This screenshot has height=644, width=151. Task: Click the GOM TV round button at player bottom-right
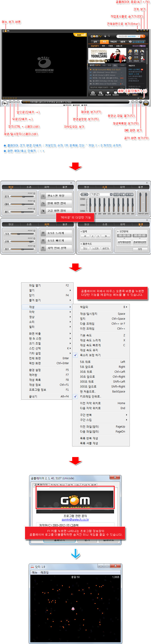point(146,103)
